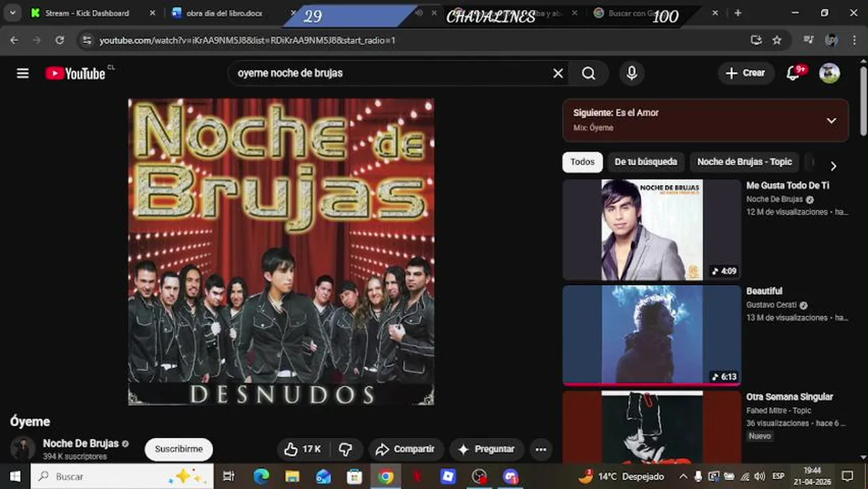This screenshot has width=868, height=489.
Task: Open Windows notification center
Action: tap(848, 476)
